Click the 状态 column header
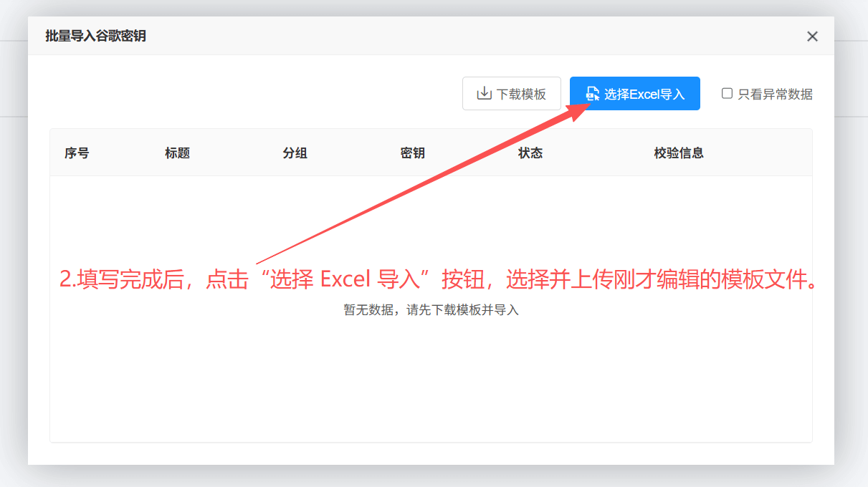This screenshot has height=487, width=868. point(530,153)
